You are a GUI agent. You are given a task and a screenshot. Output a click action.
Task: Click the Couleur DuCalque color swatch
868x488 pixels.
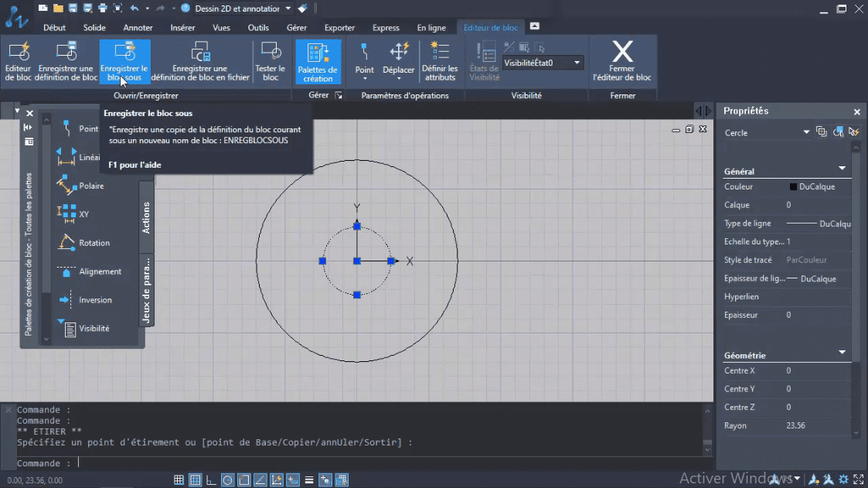click(x=793, y=187)
